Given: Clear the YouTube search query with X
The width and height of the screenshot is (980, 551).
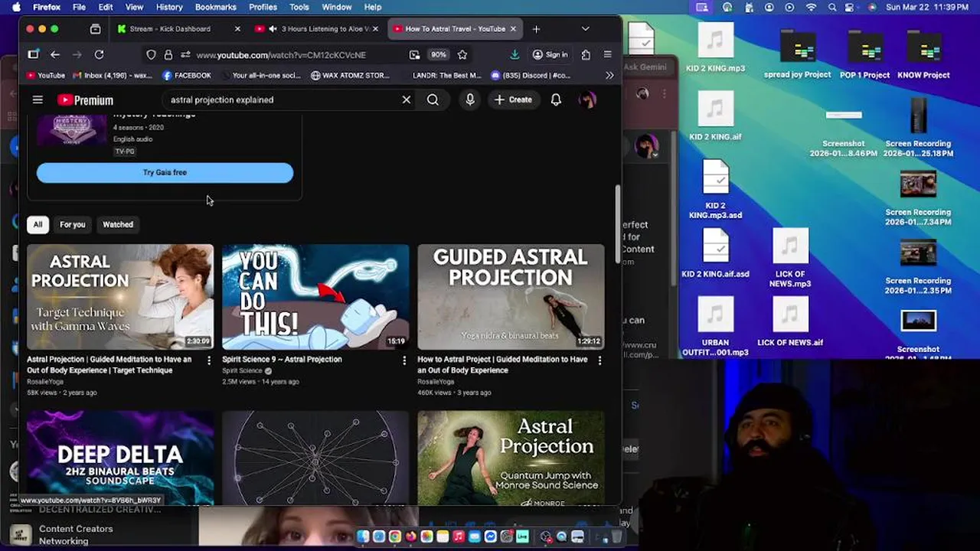Looking at the screenshot, I should tap(407, 99).
